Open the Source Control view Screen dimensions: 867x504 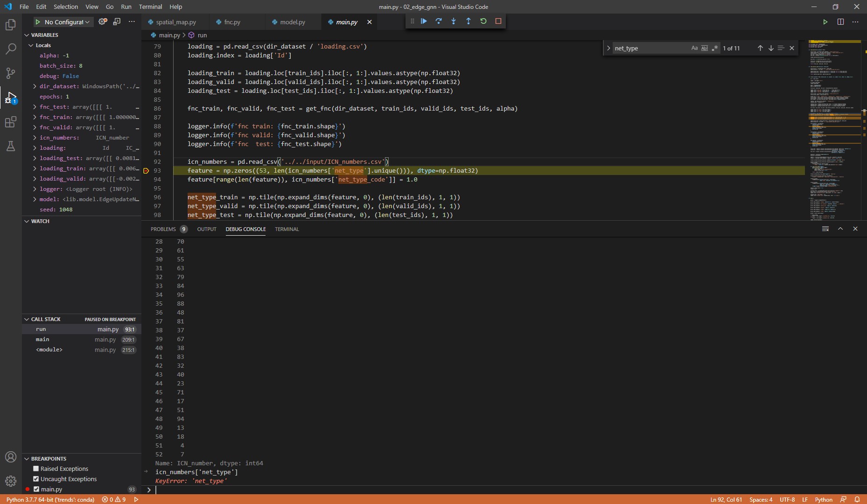click(10, 73)
